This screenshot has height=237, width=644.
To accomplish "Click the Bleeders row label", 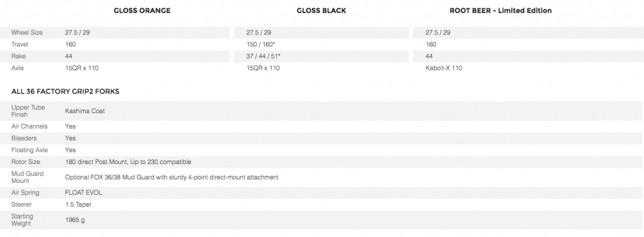I will (x=23, y=138).
